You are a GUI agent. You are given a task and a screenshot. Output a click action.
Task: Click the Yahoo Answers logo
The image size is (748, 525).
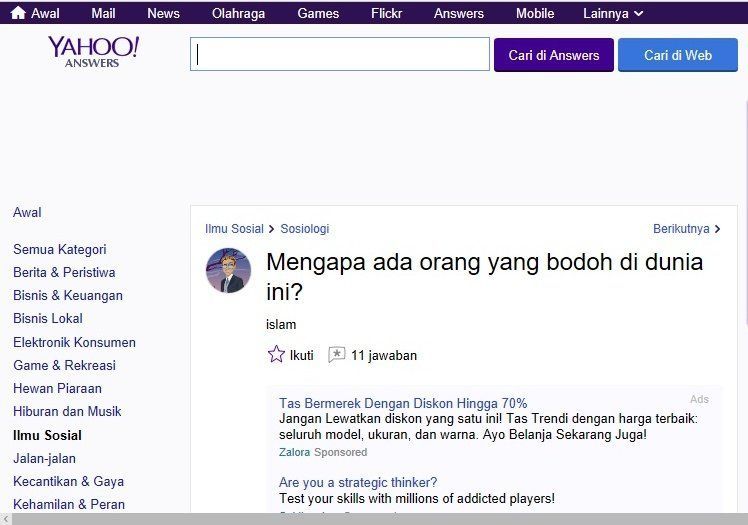94,51
